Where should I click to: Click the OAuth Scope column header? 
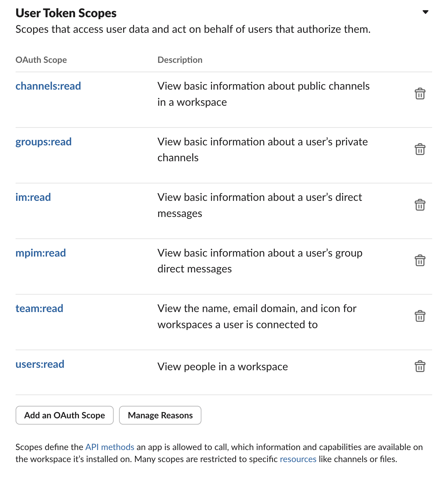click(x=41, y=60)
